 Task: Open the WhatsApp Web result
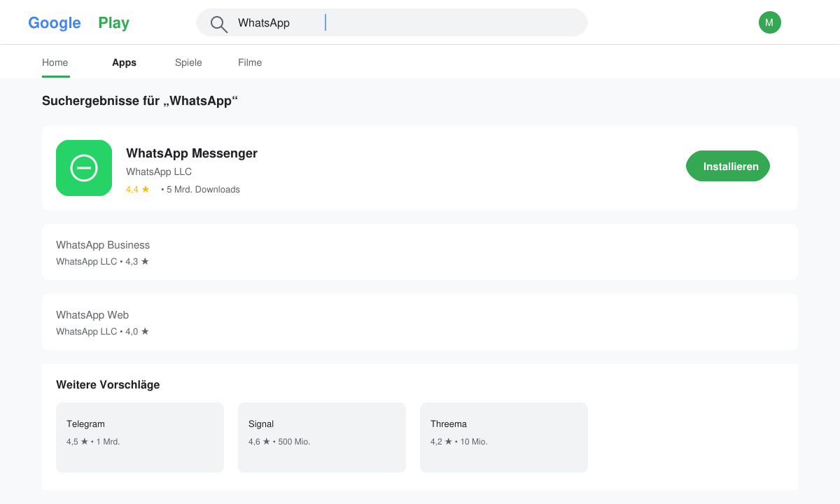click(420, 322)
